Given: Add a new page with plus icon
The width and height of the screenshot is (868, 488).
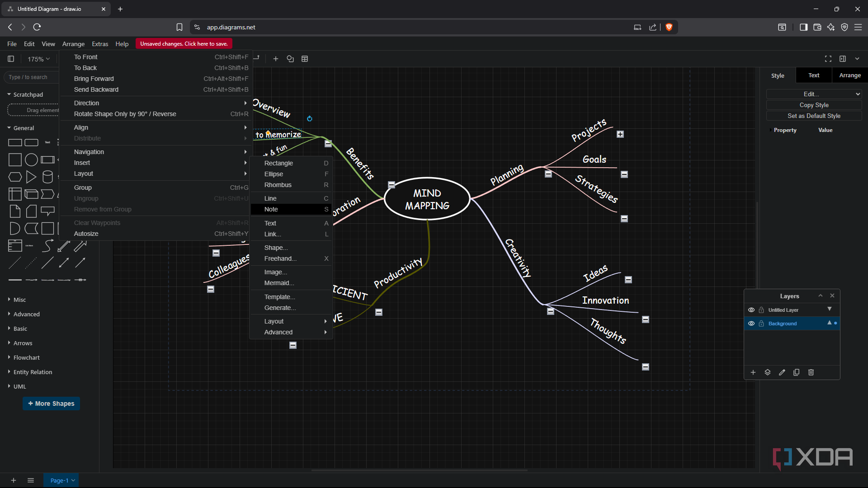Looking at the screenshot, I should point(14,480).
